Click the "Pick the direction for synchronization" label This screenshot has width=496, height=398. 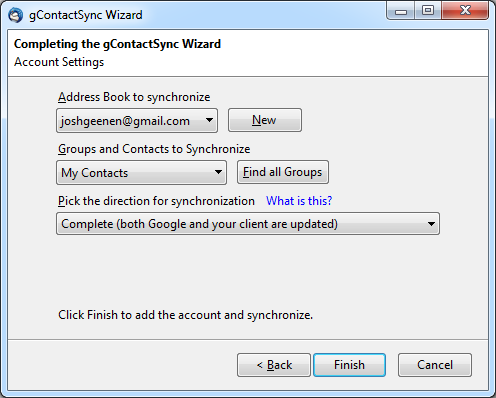click(156, 201)
